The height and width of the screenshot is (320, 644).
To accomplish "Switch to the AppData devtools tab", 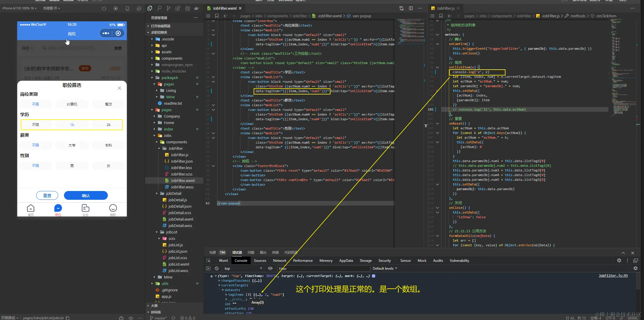I will 346,260.
